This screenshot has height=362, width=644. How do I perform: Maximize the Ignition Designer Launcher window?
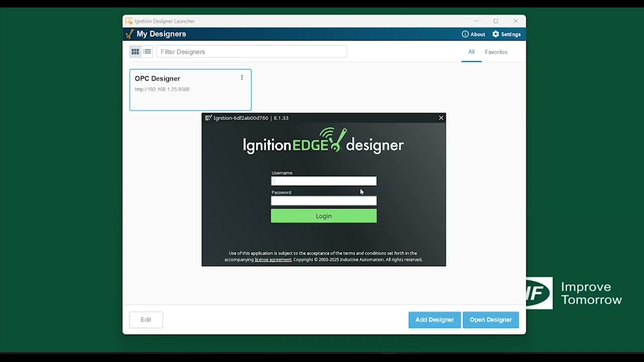[x=496, y=21]
